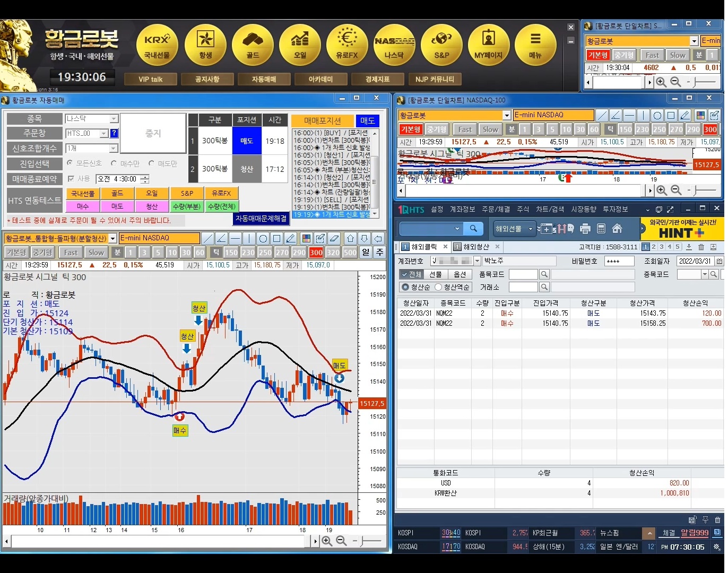
Task: Click home icon in 1Q HTS toolbar
Action: pyautogui.click(x=617, y=229)
